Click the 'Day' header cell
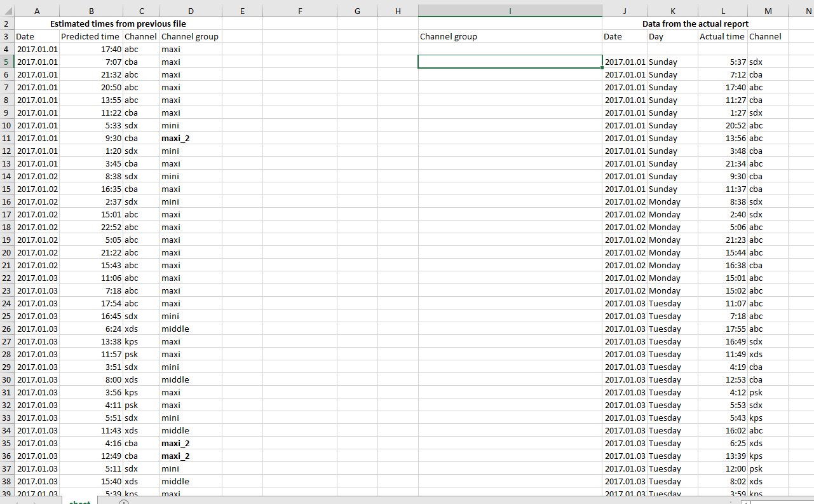 673,36
